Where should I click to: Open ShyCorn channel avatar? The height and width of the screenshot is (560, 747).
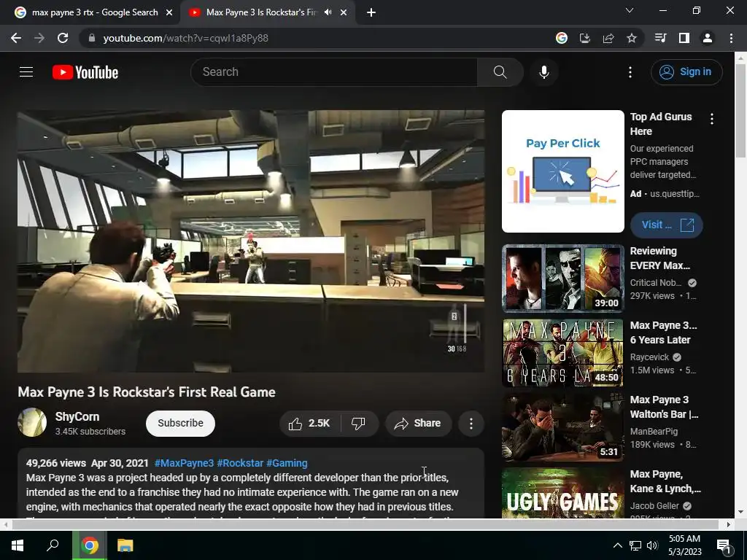coord(32,422)
